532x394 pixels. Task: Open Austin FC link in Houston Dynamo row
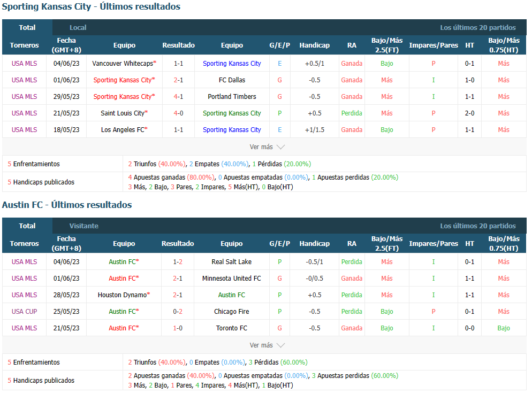click(x=231, y=295)
